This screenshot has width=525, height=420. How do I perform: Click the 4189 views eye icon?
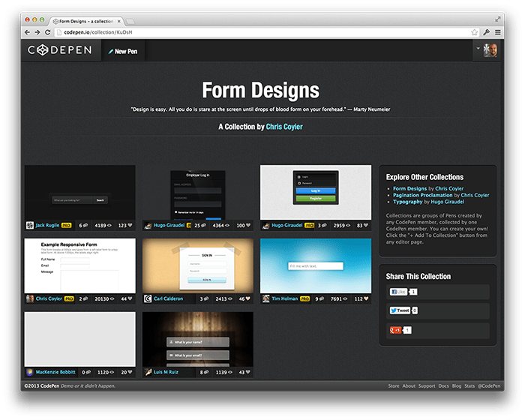click(109, 226)
